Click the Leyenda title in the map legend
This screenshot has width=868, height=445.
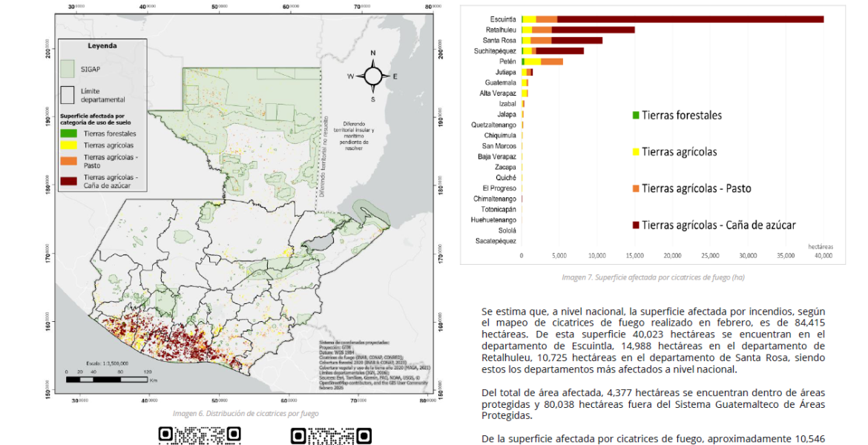[102, 46]
